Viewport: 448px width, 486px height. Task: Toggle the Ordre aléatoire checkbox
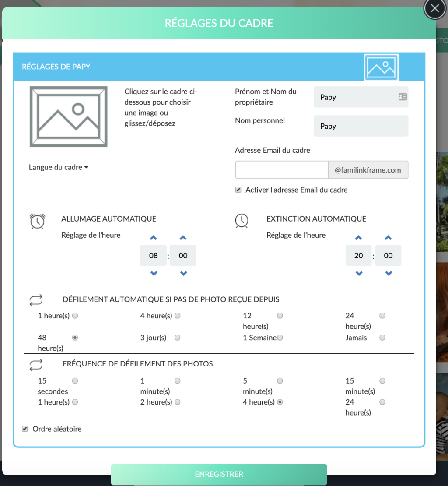tap(25, 429)
